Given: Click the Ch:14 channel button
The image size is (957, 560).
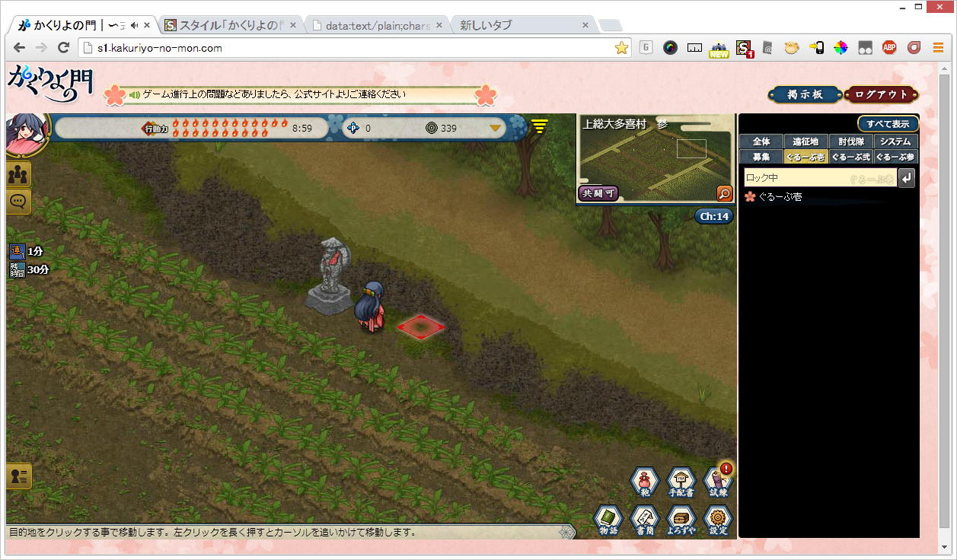Looking at the screenshot, I should tap(714, 216).
